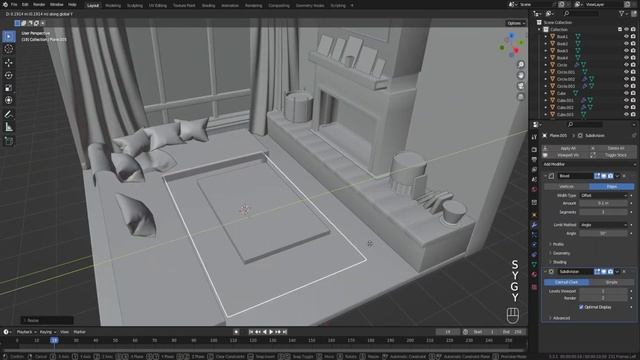This screenshot has width=640, height=360.
Task: Click the Levels Viewport value field
Action: pos(603,291)
